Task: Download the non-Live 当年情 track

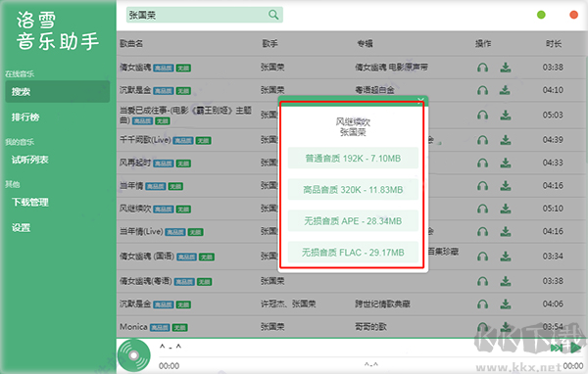Action: tap(505, 186)
